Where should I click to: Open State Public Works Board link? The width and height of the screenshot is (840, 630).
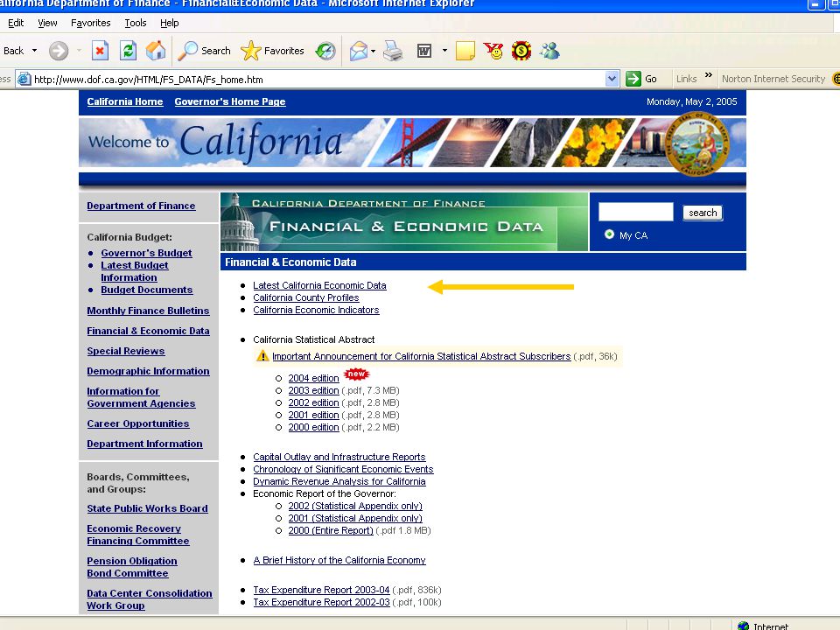tap(147, 508)
